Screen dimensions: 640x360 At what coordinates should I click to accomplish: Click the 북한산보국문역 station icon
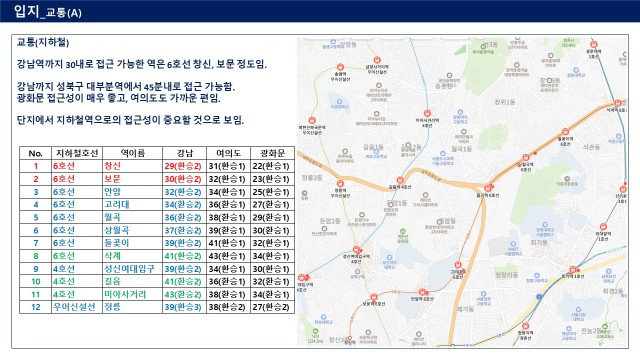pos(312,120)
